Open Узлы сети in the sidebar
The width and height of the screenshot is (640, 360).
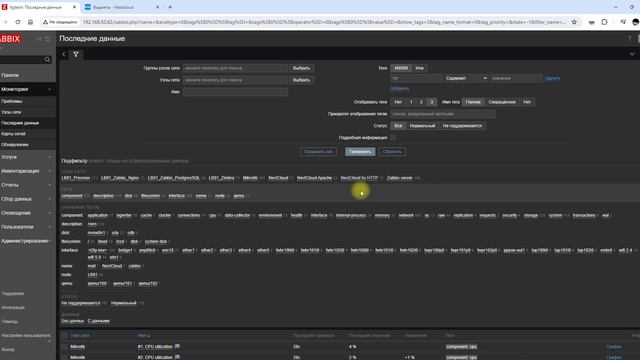point(11,112)
